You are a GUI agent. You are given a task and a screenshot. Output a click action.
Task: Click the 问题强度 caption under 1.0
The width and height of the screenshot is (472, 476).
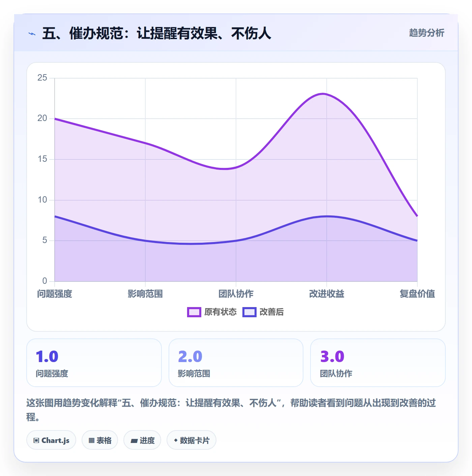pyautogui.click(x=52, y=374)
